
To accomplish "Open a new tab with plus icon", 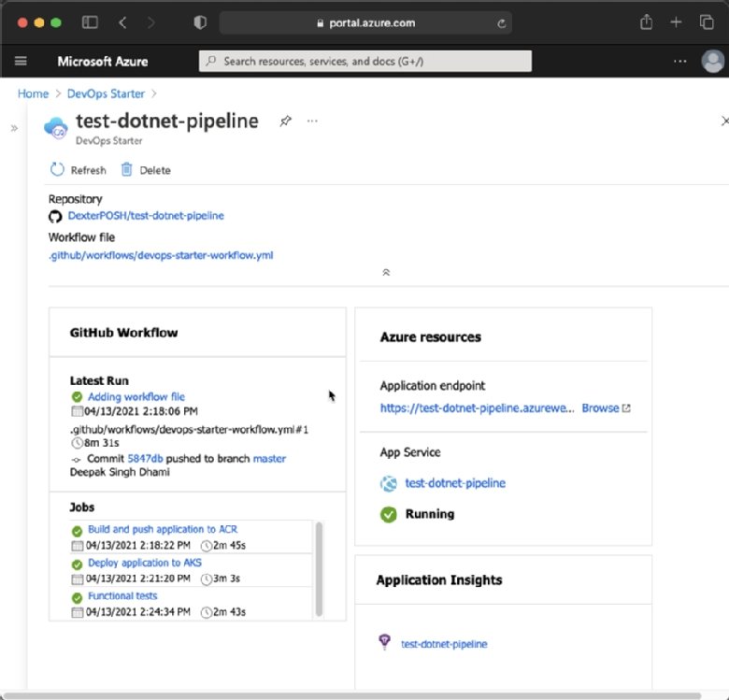I will point(676,21).
